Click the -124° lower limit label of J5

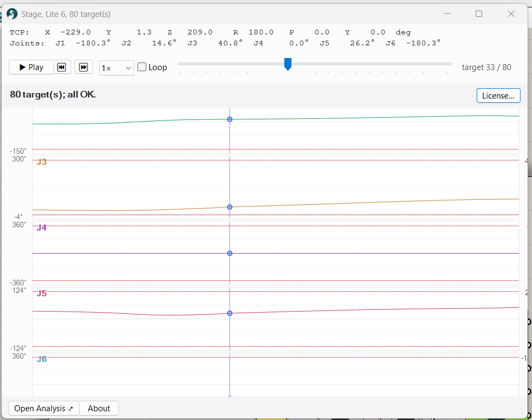[18, 348]
